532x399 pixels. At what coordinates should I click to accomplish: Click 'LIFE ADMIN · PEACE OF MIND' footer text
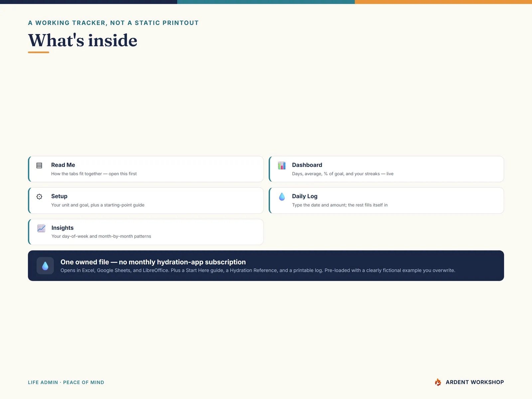coord(66,382)
